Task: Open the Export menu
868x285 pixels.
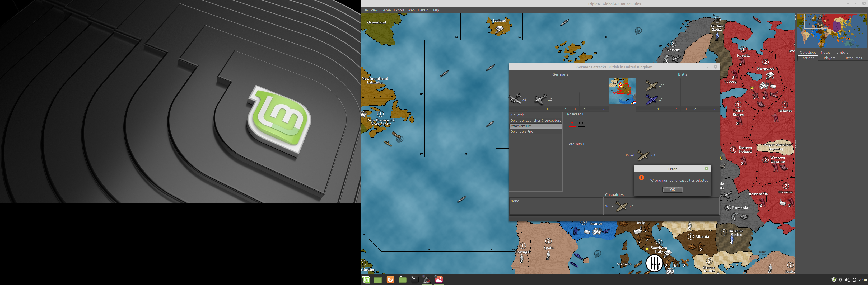Action: pos(399,10)
